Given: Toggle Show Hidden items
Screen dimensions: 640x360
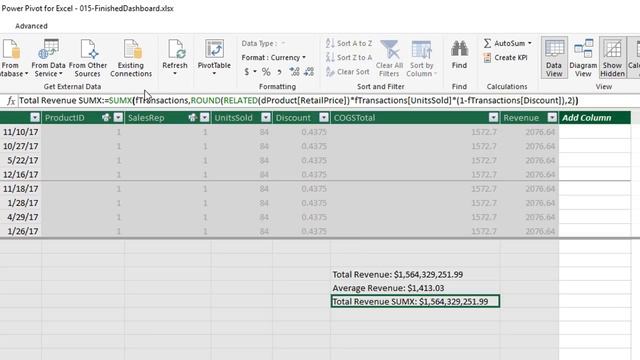Looking at the screenshot, I should click(x=613, y=58).
